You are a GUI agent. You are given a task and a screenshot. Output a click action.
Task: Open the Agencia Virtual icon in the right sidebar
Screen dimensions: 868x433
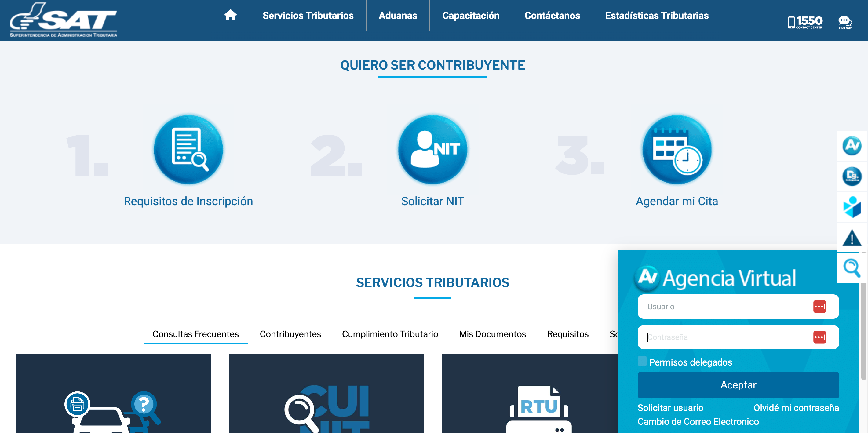[x=853, y=146]
